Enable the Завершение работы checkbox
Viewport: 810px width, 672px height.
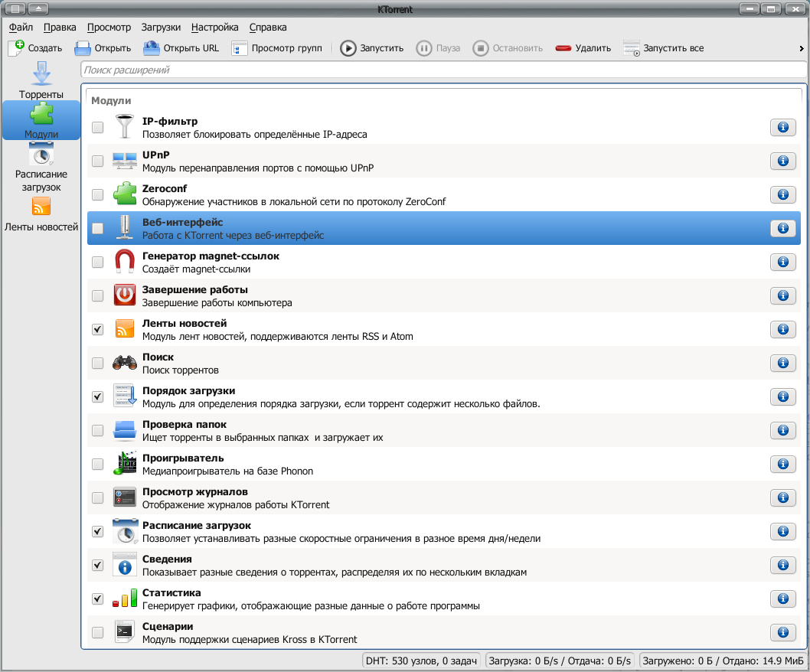[x=98, y=296]
